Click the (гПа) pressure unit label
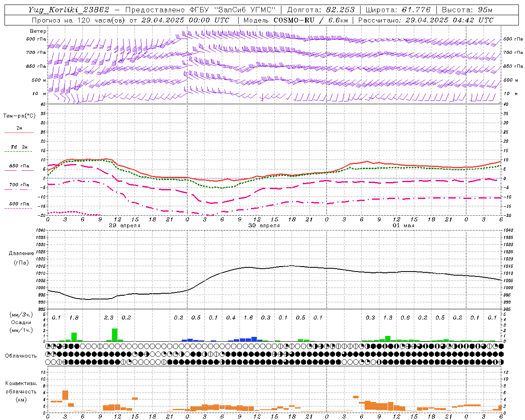 tap(21, 262)
